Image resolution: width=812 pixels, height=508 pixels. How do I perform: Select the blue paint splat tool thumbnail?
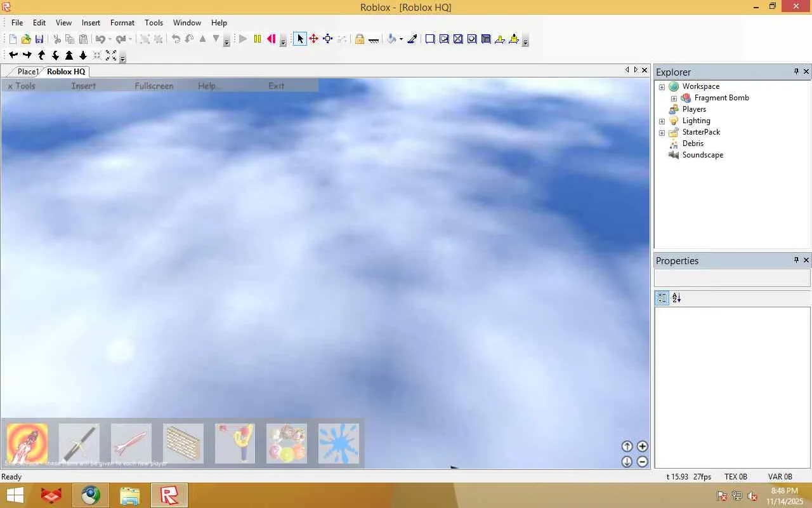pyautogui.click(x=339, y=443)
